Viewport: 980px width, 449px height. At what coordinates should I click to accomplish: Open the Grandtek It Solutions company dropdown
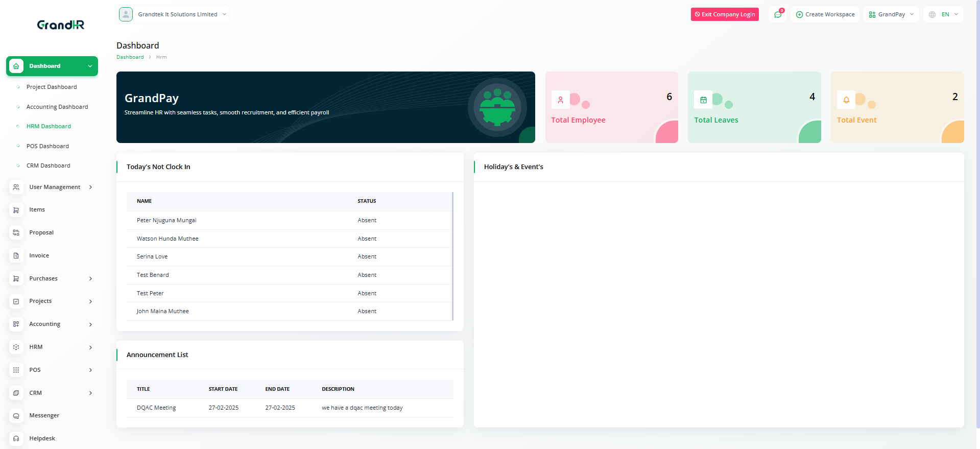[x=174, y=14]
